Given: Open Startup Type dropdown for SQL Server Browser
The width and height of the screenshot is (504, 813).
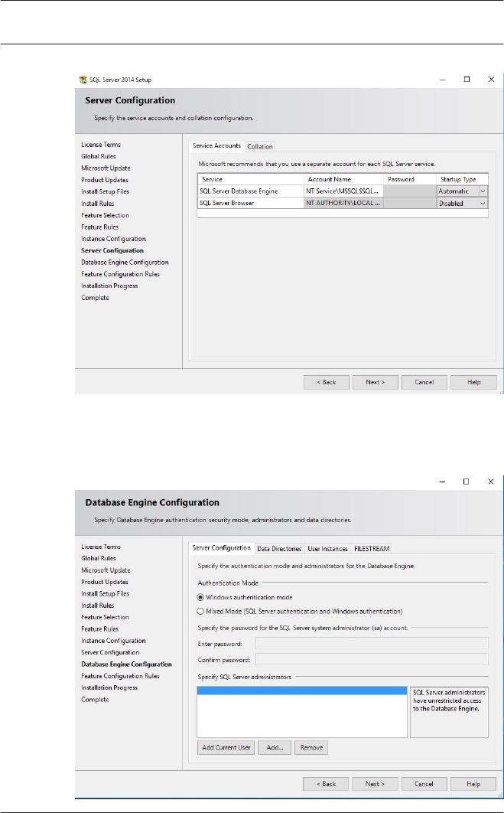Looking at the screenshot, I should pyautogui.click(x=483, y=204).
